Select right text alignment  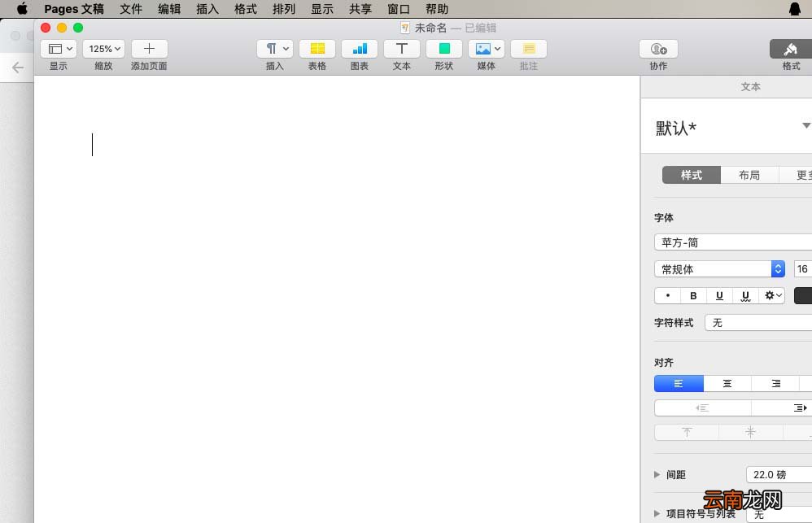[x=775, y=384]
